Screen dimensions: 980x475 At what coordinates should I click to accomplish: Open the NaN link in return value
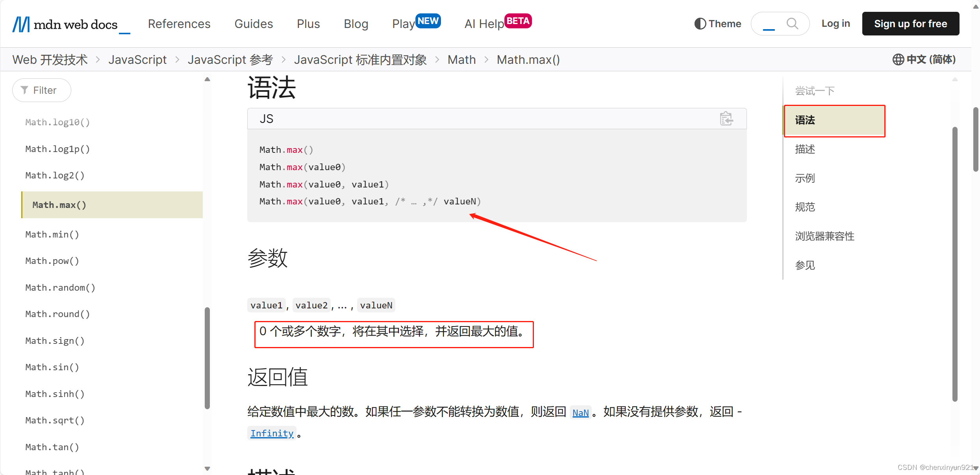(x=580, y=412)
